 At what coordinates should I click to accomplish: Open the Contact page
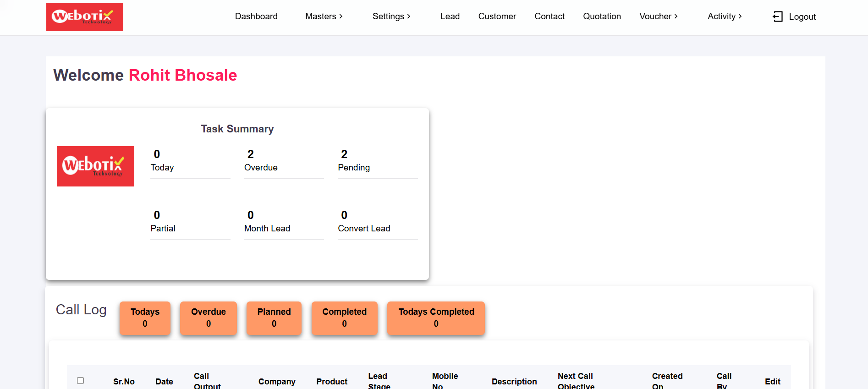click(x=549, y=16)
